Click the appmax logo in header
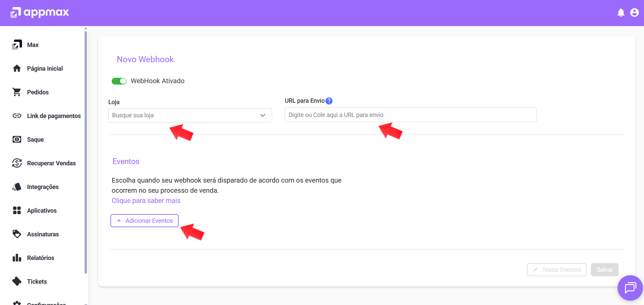 click(40, 13)
